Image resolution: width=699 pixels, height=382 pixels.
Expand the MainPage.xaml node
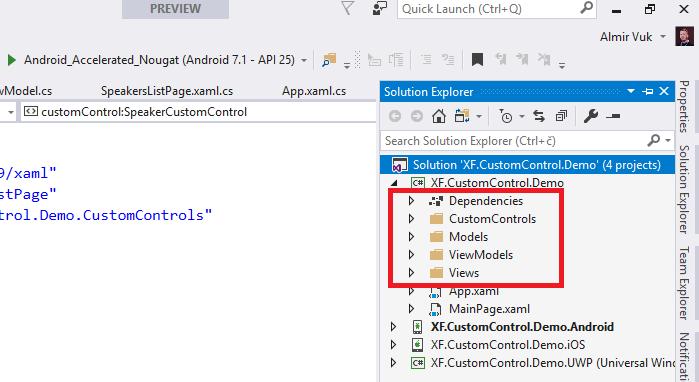point(411,309)
